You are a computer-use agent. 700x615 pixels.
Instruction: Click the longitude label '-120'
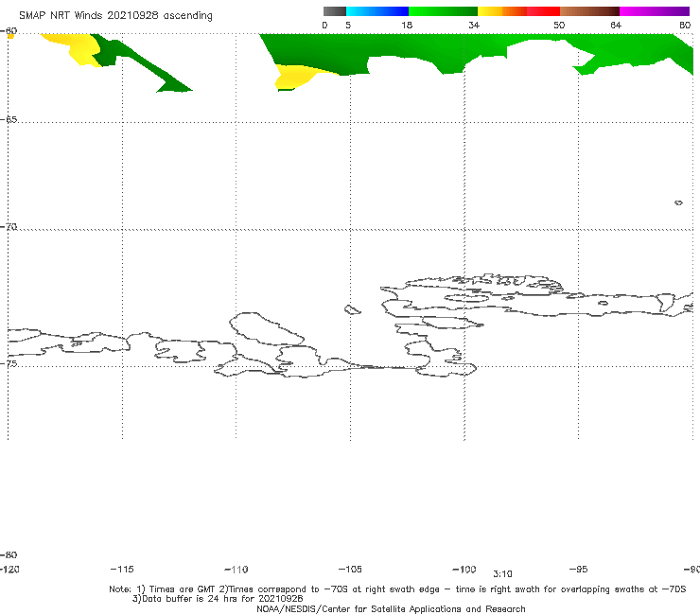click(x=9, y=569)
